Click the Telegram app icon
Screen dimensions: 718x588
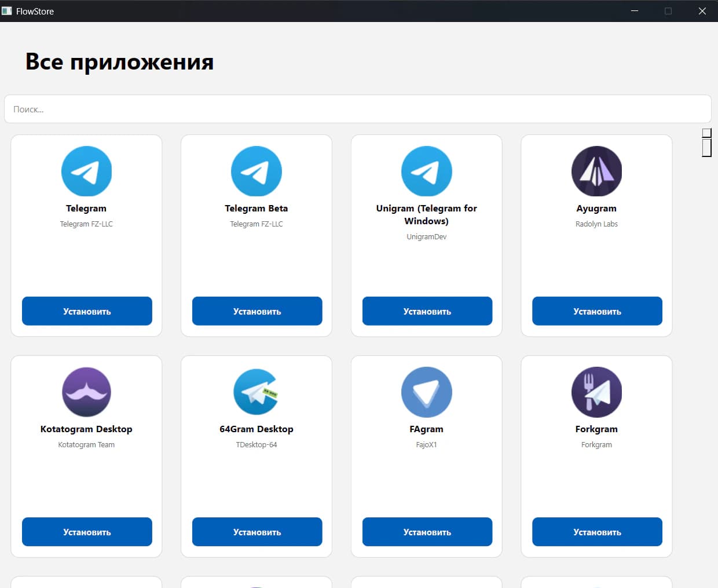pyautogui.click(x=86, y=171)
